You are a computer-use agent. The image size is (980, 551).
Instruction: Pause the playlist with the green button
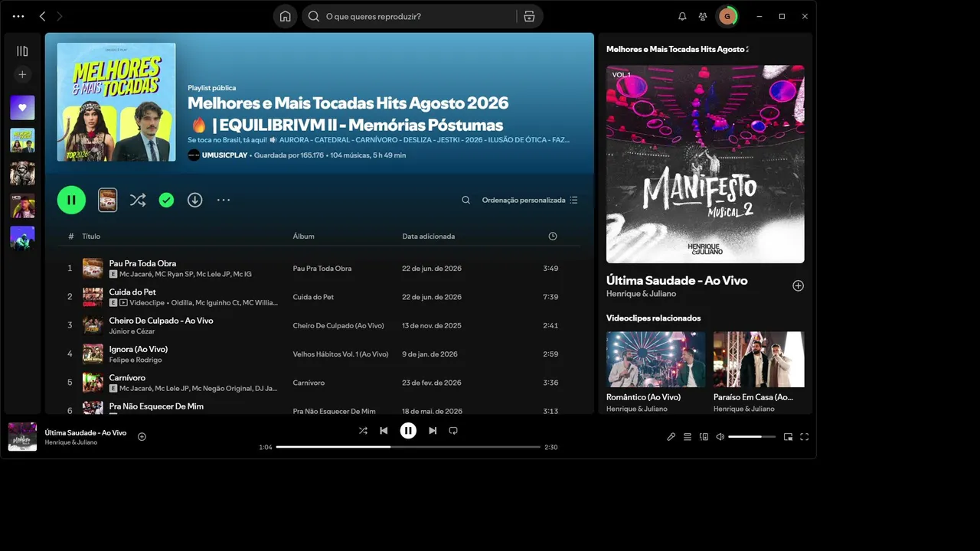pos(71,200)
